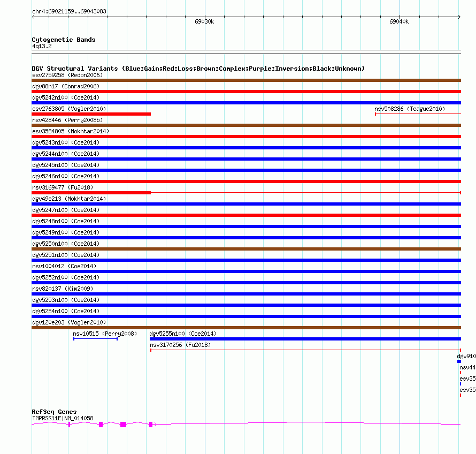476x454 pixels.
Task: Open variant nsv508286 (Teague2010)
Action: [410, 109]
